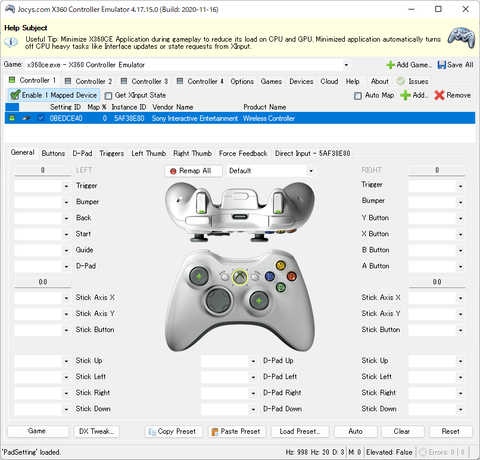Click the green plus Add device icon
This screenshot has width=480, height=460.
click(x=405, y=95)
